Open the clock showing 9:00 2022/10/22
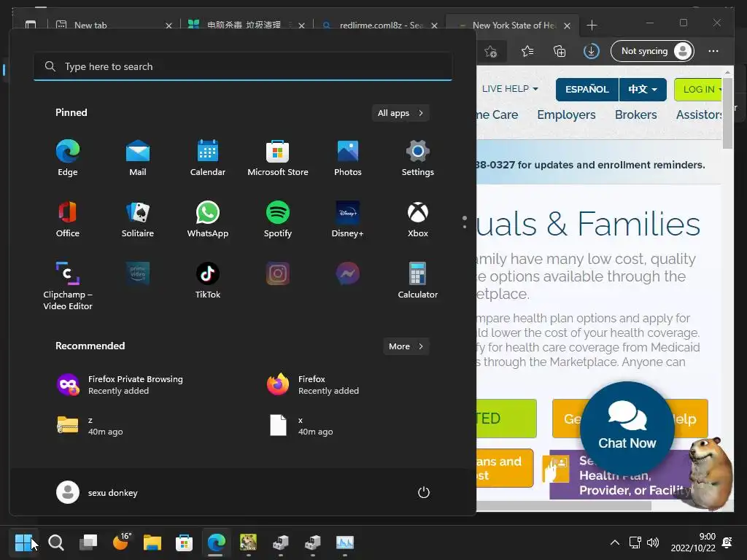The width and height of the screenshot is (747, 560). [693, 542]
